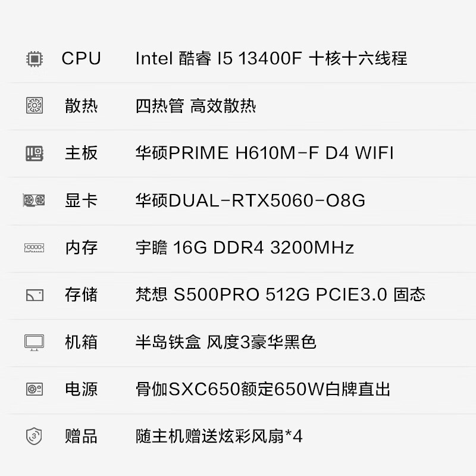Click the motherboard icon beside 主板
Viewport: 476px width, 476px height.
coord(35,154)
